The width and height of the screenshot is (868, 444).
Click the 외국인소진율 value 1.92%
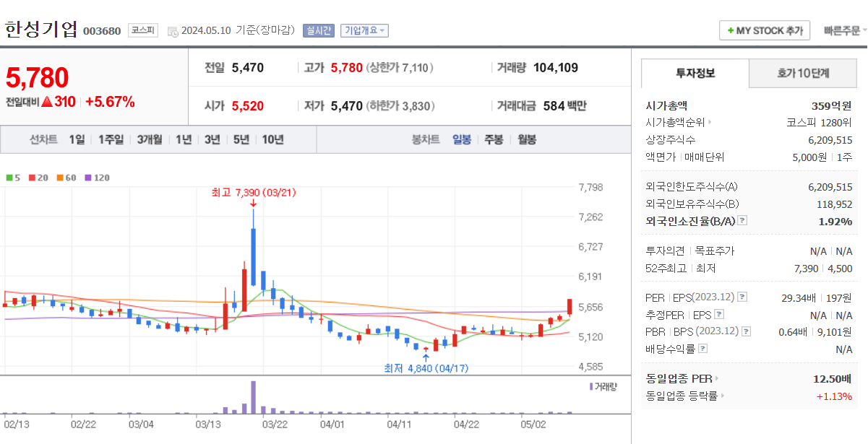[x=835, y=221]
